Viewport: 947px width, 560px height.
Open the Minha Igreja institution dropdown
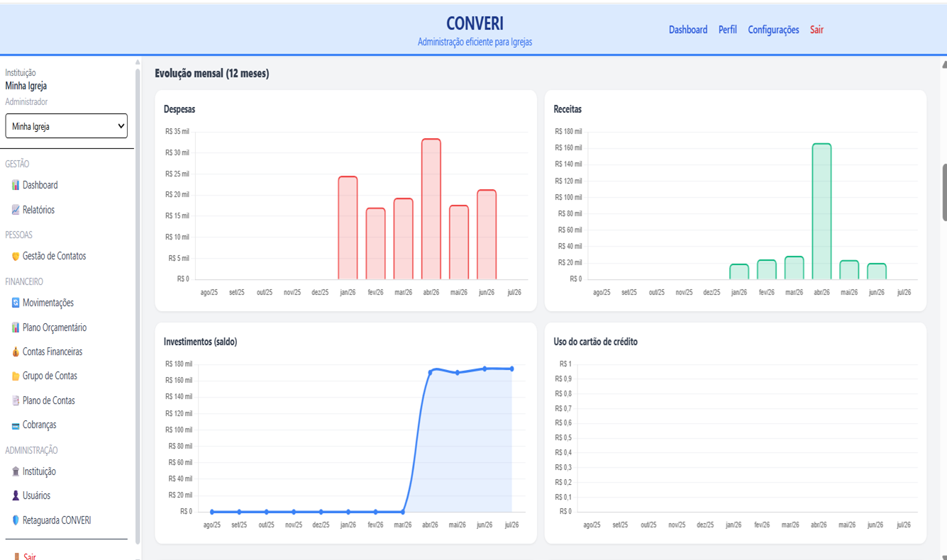(x=67, y=126)
